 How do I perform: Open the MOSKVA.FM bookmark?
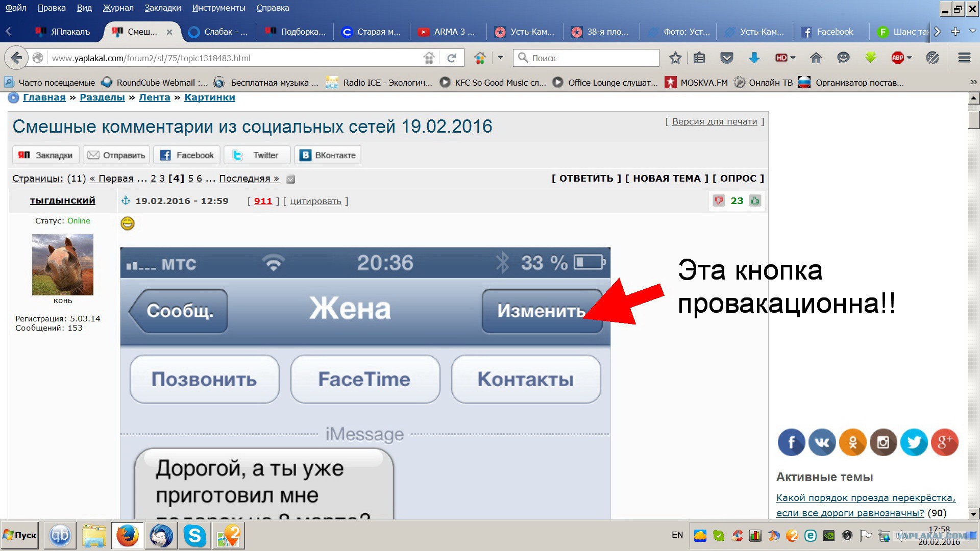click(697, 82)
